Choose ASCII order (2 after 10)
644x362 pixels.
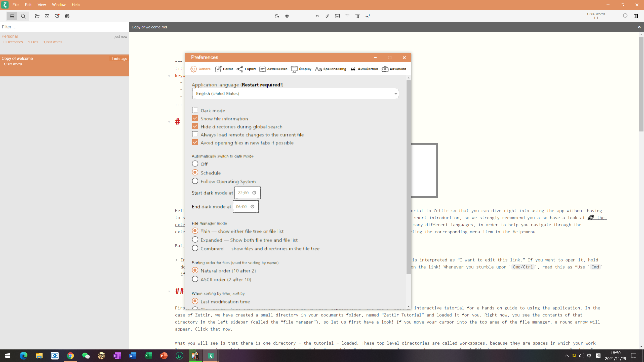point(195,279)
